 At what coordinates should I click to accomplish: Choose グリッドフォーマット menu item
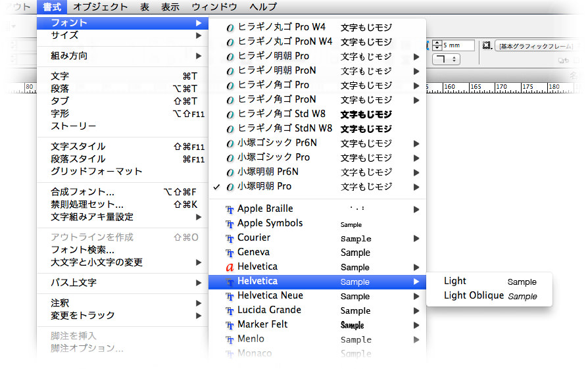pyautogui.click(x=122, y=172)
